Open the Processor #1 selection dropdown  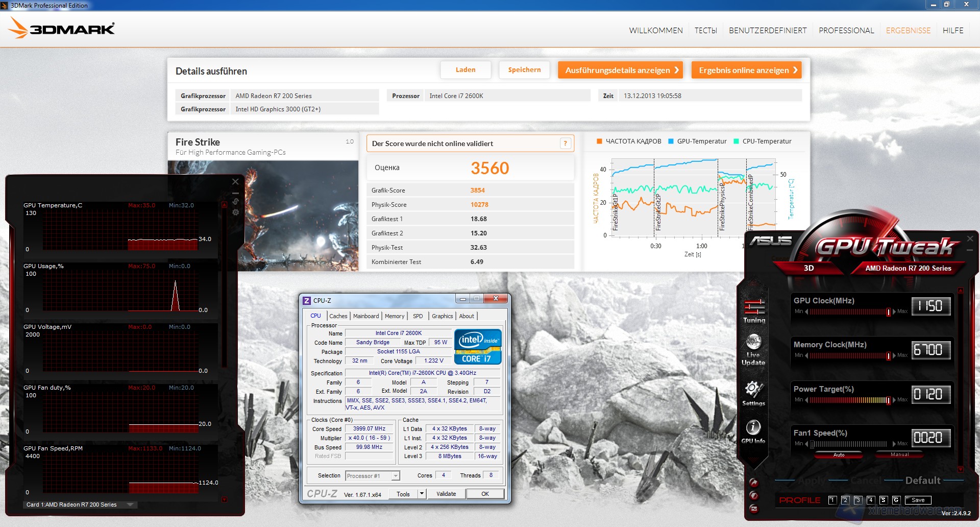pos(396,475)
